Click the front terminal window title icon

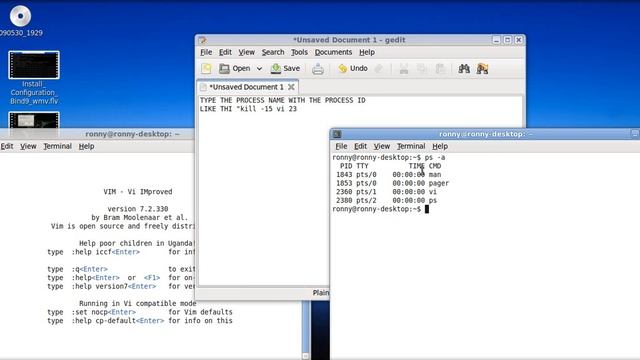click(x=337, y=134)
